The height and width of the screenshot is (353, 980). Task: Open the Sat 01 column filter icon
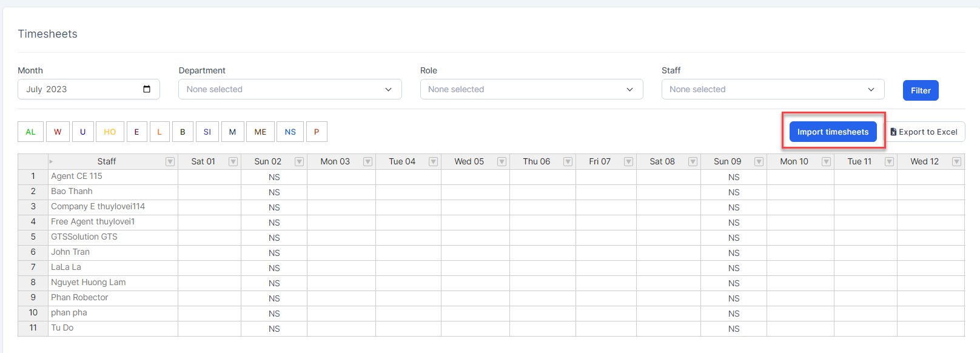[233, 161]
